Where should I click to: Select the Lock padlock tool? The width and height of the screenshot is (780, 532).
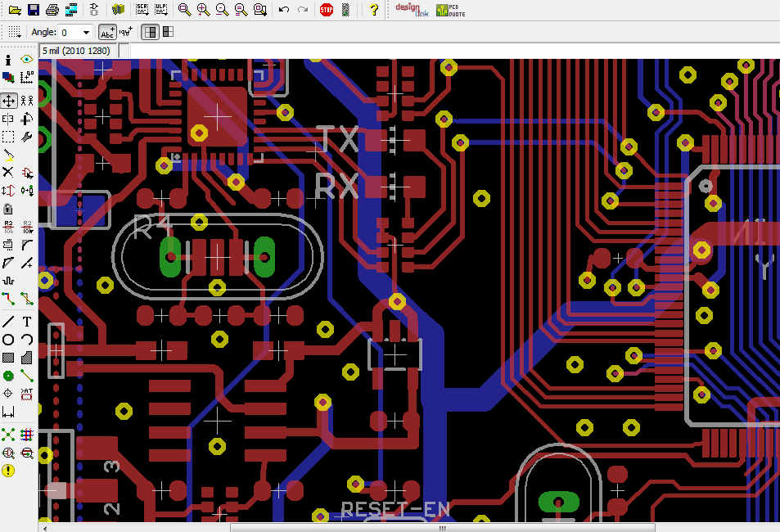tap(8, 209)
